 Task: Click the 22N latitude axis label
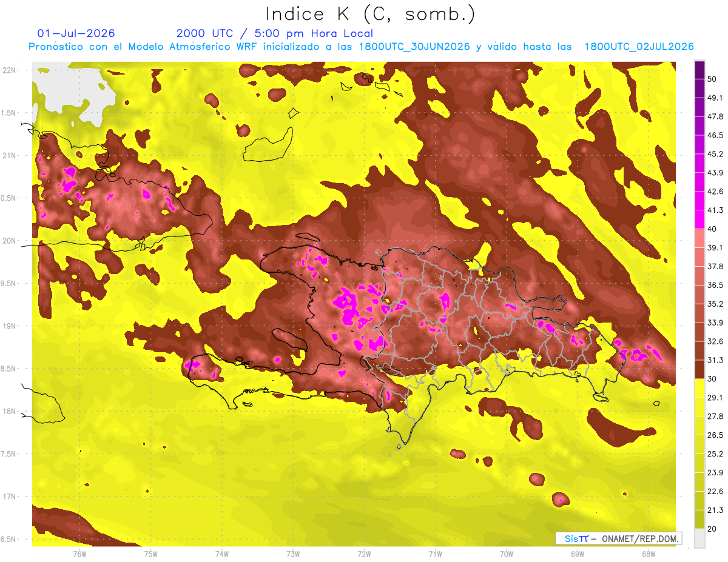click(x=10, y=70)
